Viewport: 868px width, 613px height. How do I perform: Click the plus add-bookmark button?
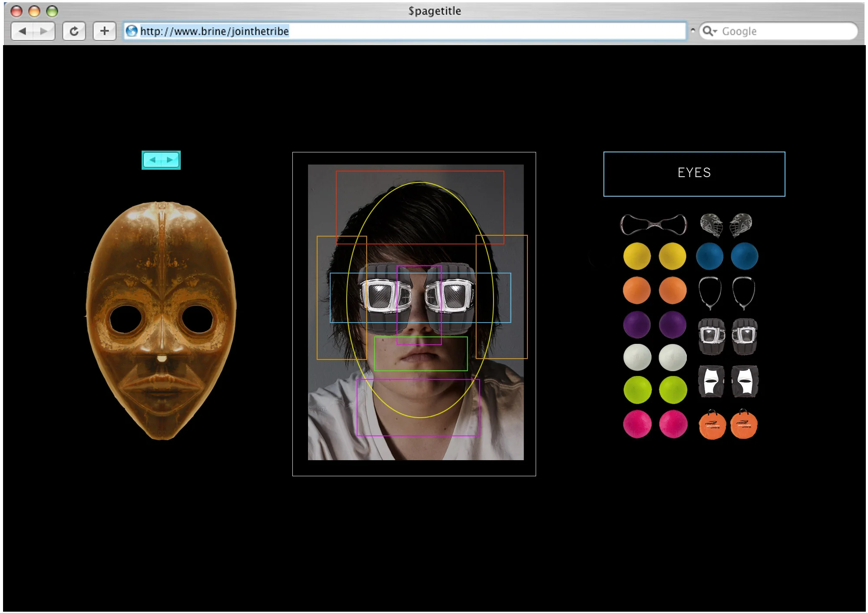click(104, 31)
